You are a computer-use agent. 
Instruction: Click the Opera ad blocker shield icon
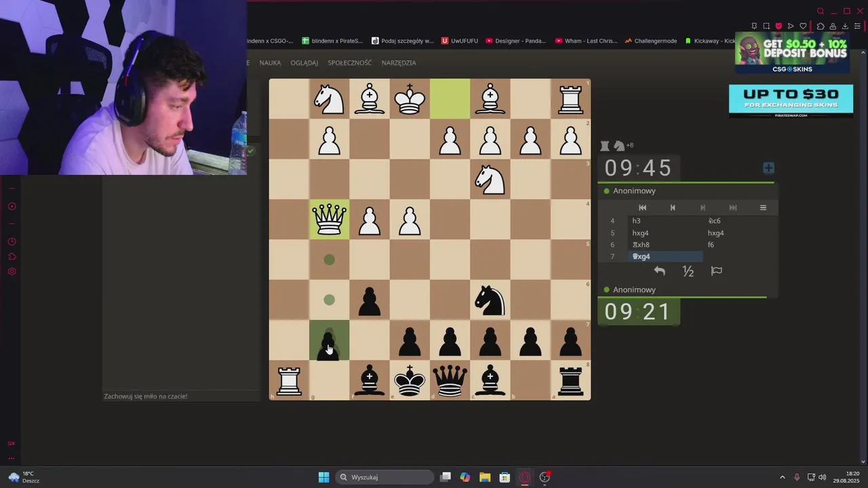[778, 26]
